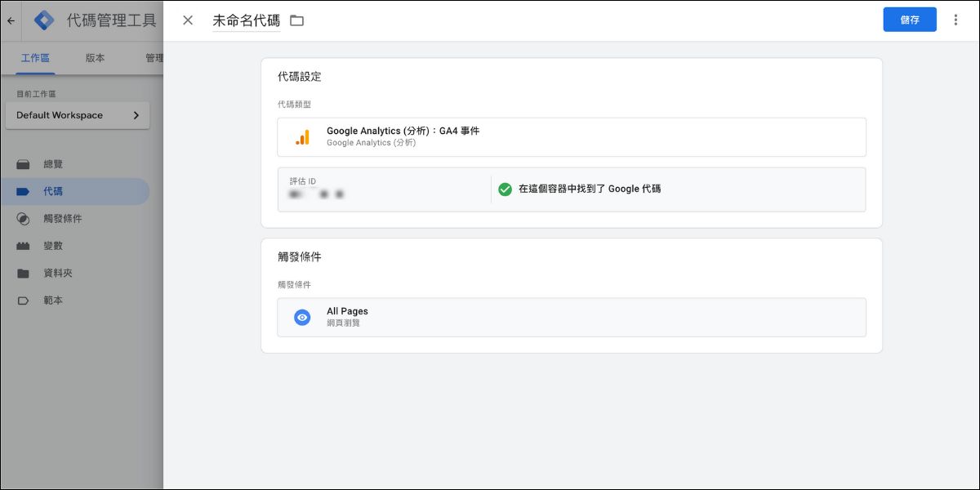980x490 pixels.
Task: Click the 網頁瀏覽 trigger type text
Action: (343, 323)
